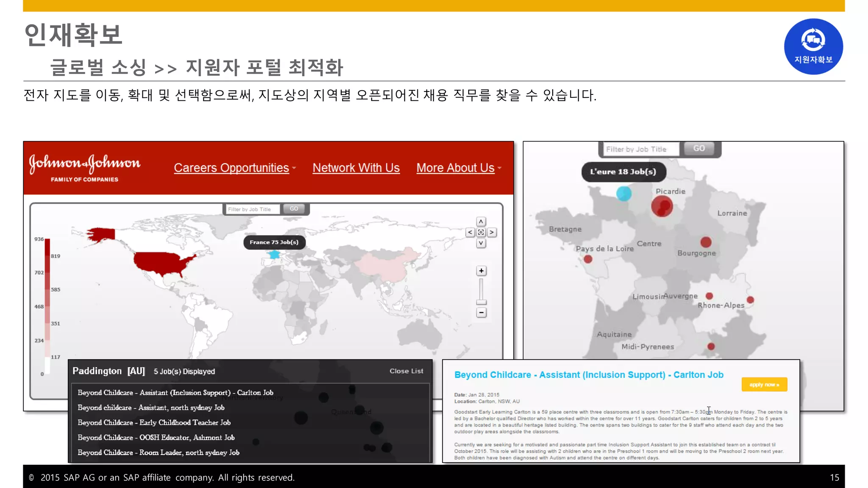Click the pan left arrow on world map
Image resolution: width=868 pixels, height=488 pixels.
(470, 232)
